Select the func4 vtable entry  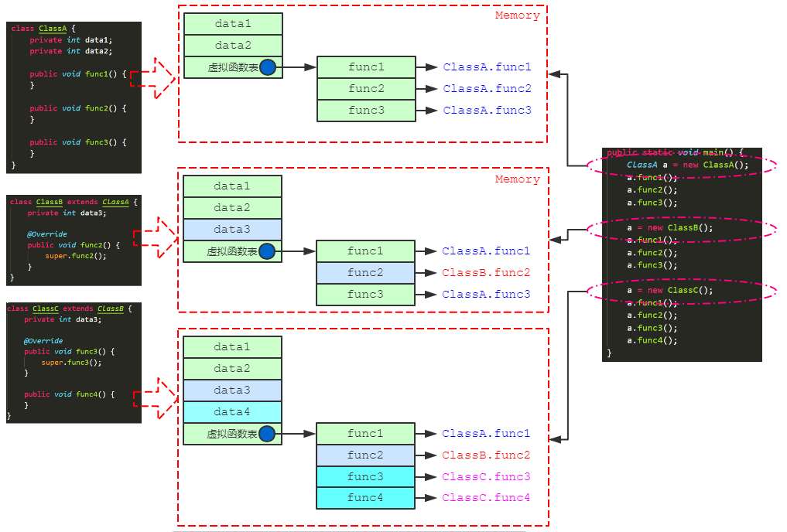[365, 498]
